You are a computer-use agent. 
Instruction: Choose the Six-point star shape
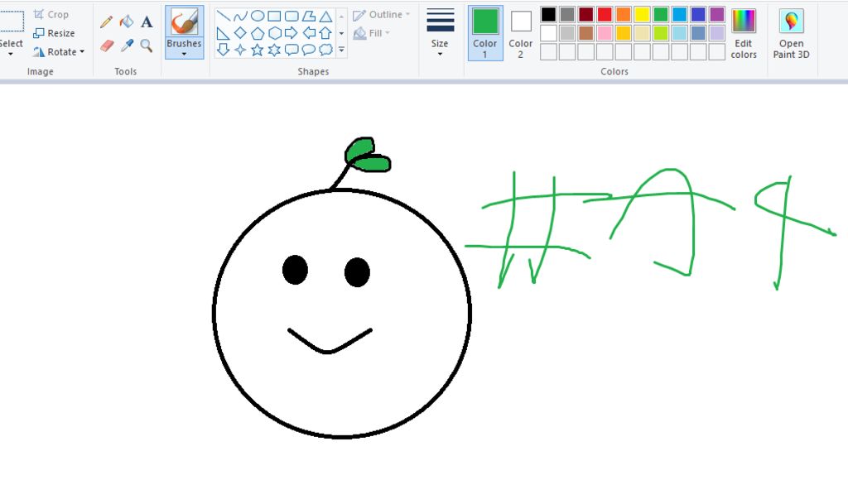pos(274,50)
